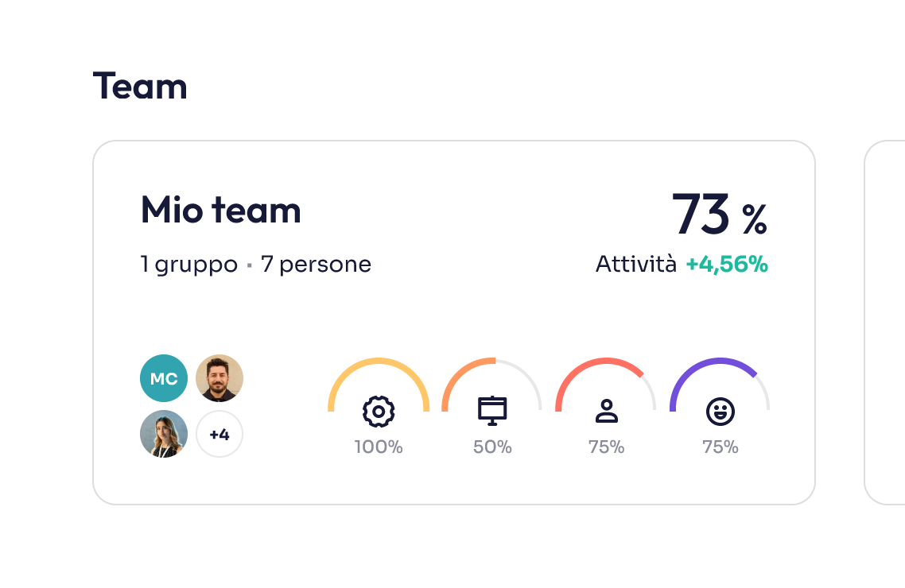Open the Mio team title
The height and width of the screenshot is (588, 905).
click(221, 210)
